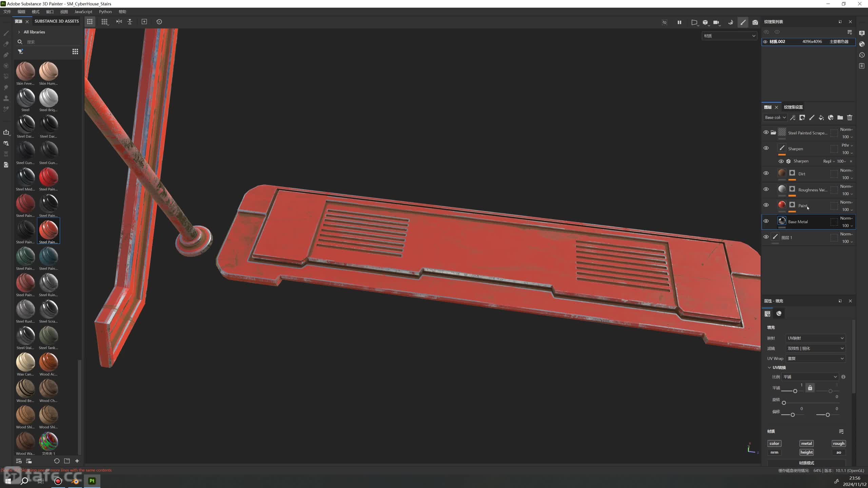Open history clock icon in right sidebar
Viewport: 868px width, 488px height.
point(862,55)
